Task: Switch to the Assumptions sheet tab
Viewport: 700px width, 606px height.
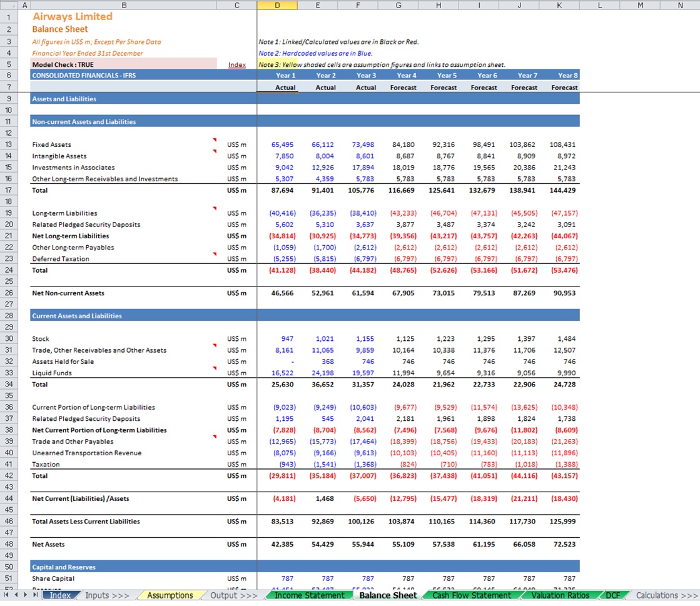Action: pyautogui.click(x=170, y=595)
